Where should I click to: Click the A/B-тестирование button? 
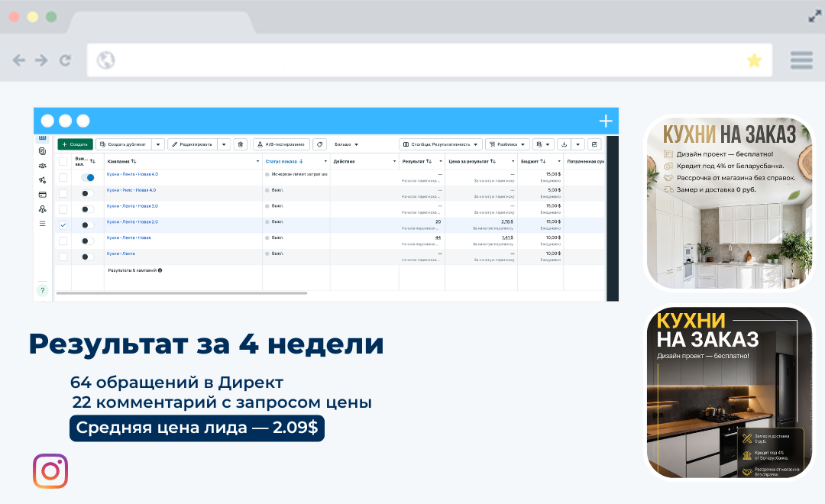click(281, 144)
